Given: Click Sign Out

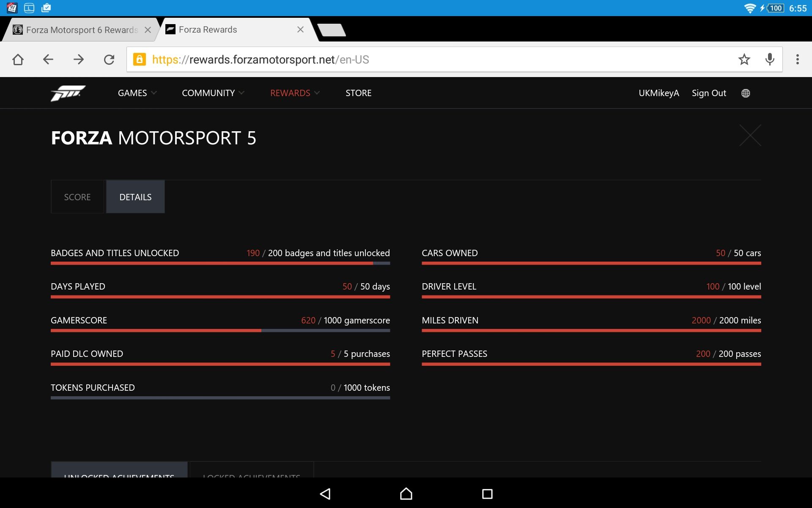Looking at the screenshot, I should [x=709, y=93].
